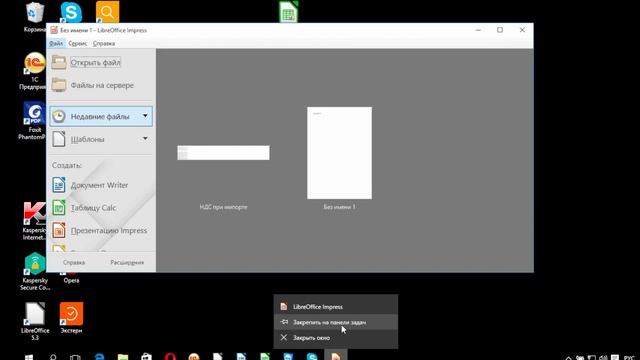Open the Kaspersky Internet Security shortcut

click(x=34, y=221)
